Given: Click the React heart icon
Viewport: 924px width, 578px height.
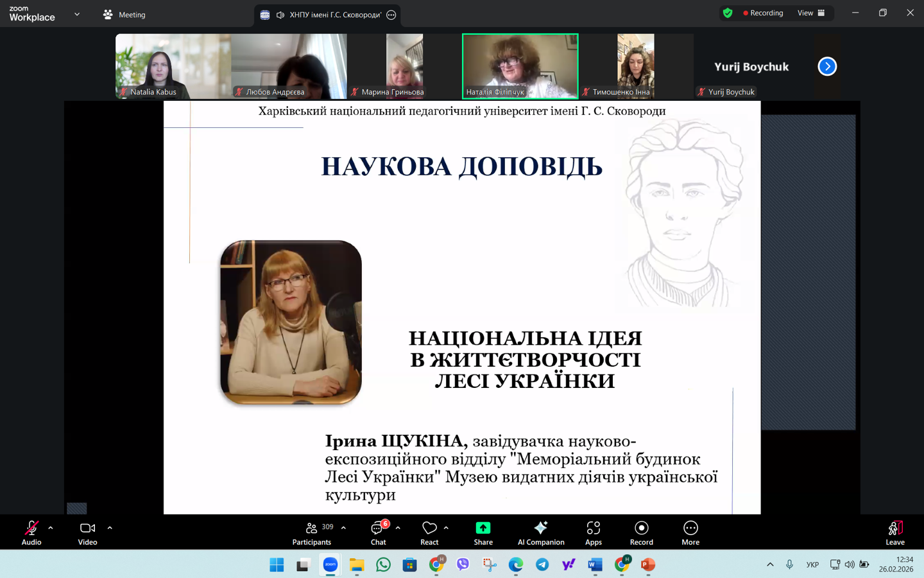Looking at the screenshot, I should click(x=429, y=528).
